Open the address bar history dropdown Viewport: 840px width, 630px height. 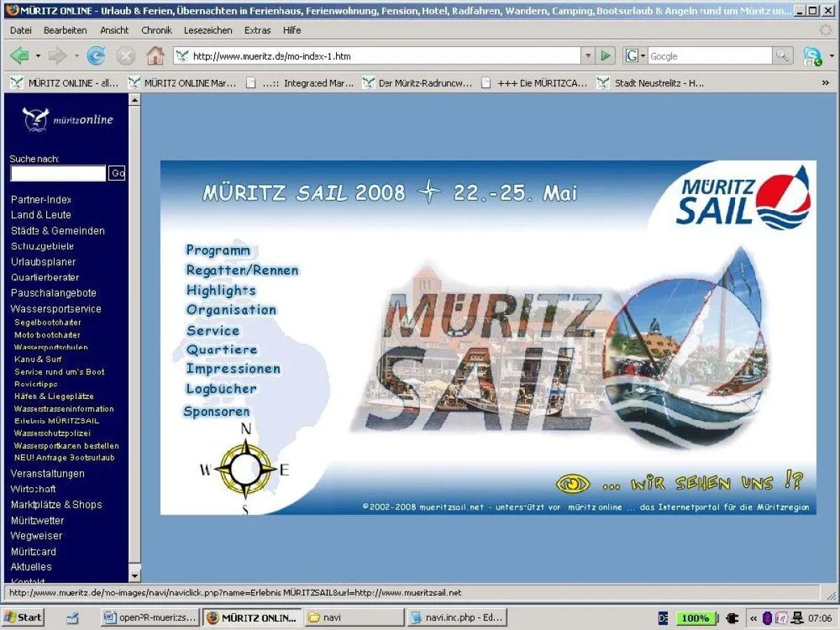click(x=587, y=56)
